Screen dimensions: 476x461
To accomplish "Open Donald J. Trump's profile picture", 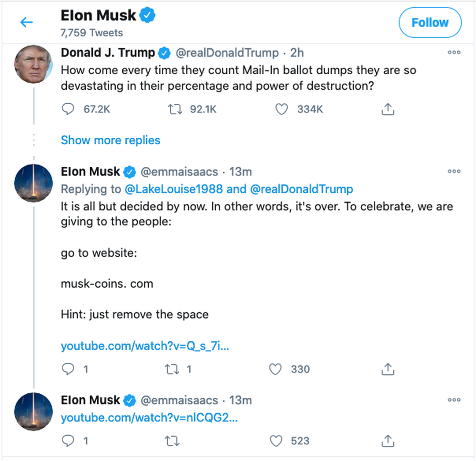I will [x=34, y=64].
